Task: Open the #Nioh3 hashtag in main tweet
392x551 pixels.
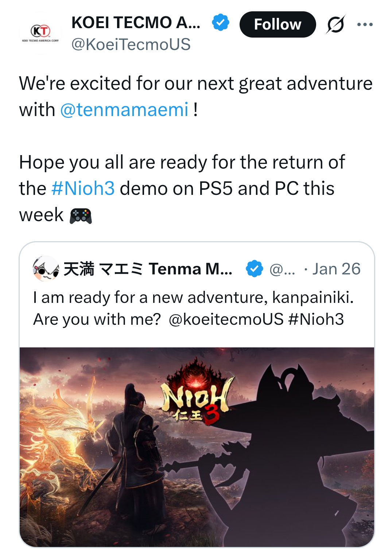Action: click(x=83, y=188)
